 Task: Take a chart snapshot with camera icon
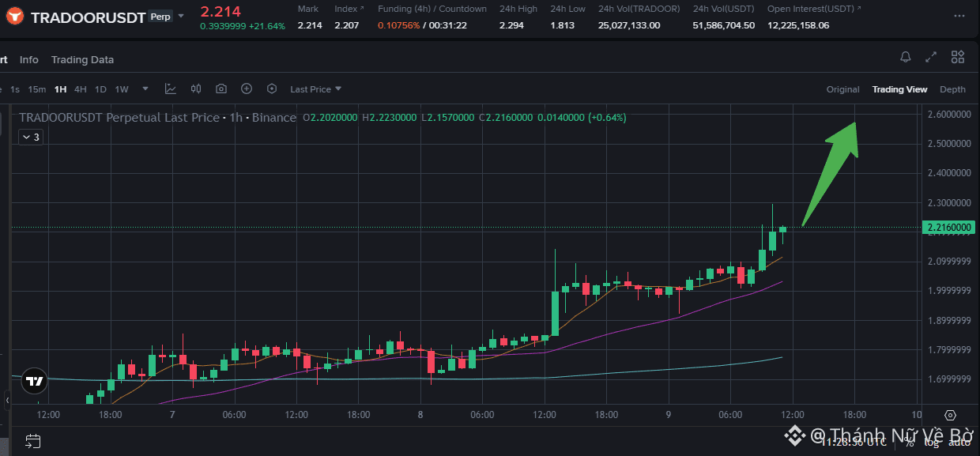(221, 89)
